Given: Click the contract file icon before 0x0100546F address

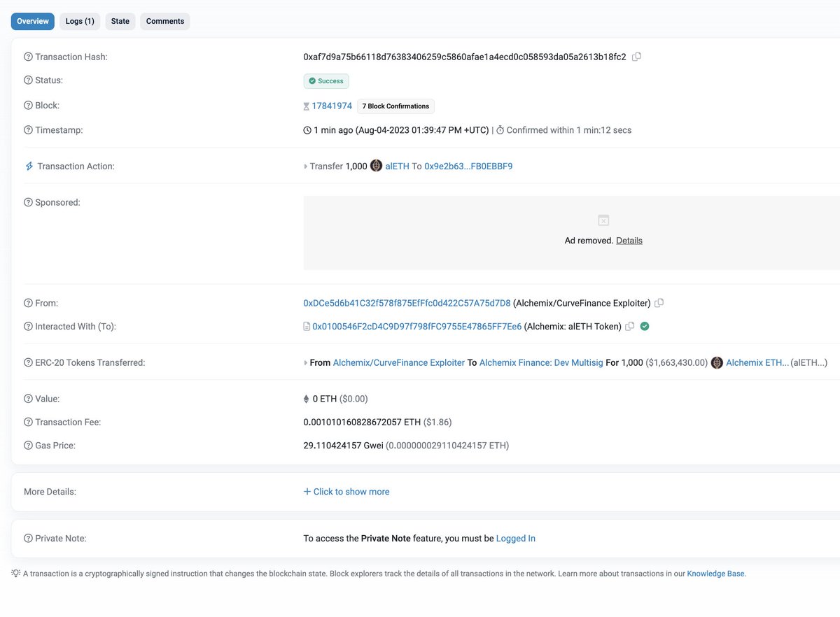Looking at the screenshot, I should point(307,327).
